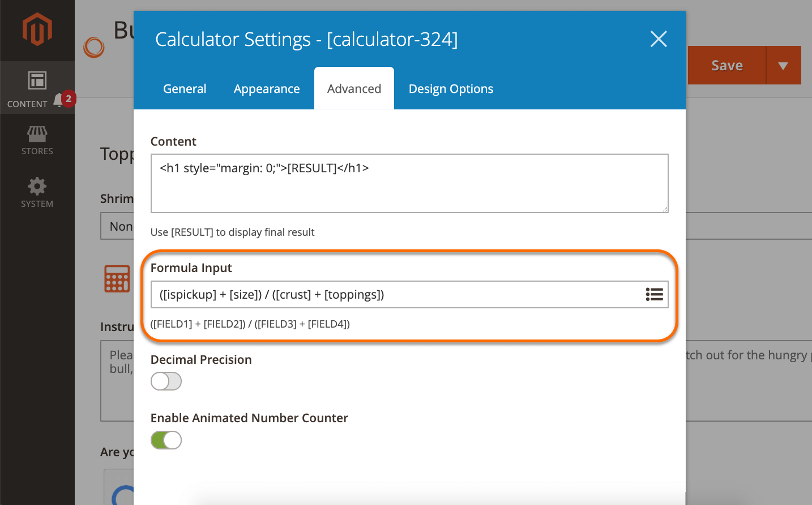Select the Advanced tab
The image size is (812, 505).
tap(354, 89)
